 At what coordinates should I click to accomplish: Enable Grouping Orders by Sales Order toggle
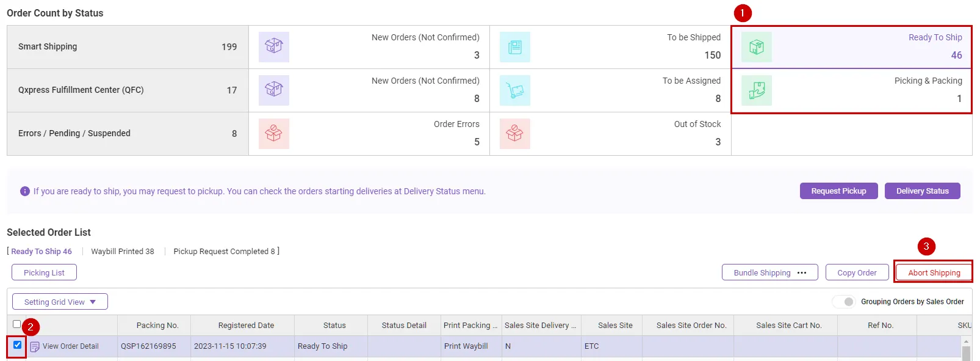point(844,302)
